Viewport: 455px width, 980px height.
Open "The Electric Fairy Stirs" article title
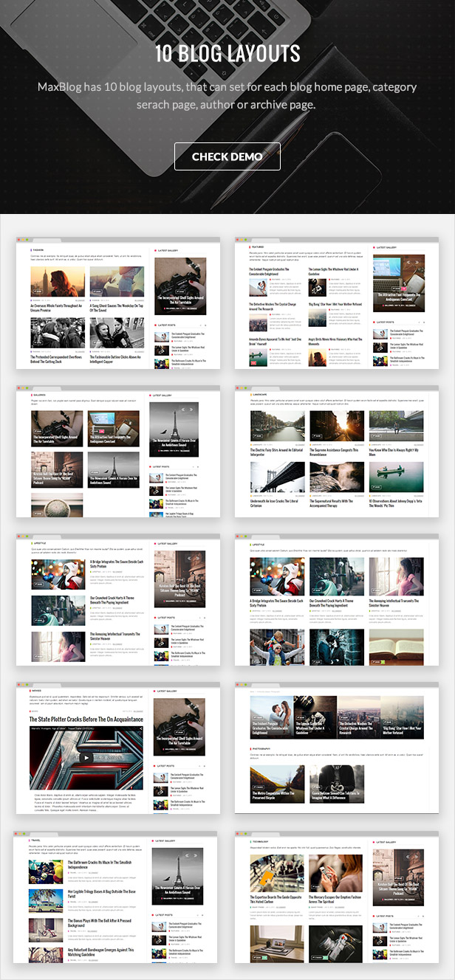click(277, 452)
